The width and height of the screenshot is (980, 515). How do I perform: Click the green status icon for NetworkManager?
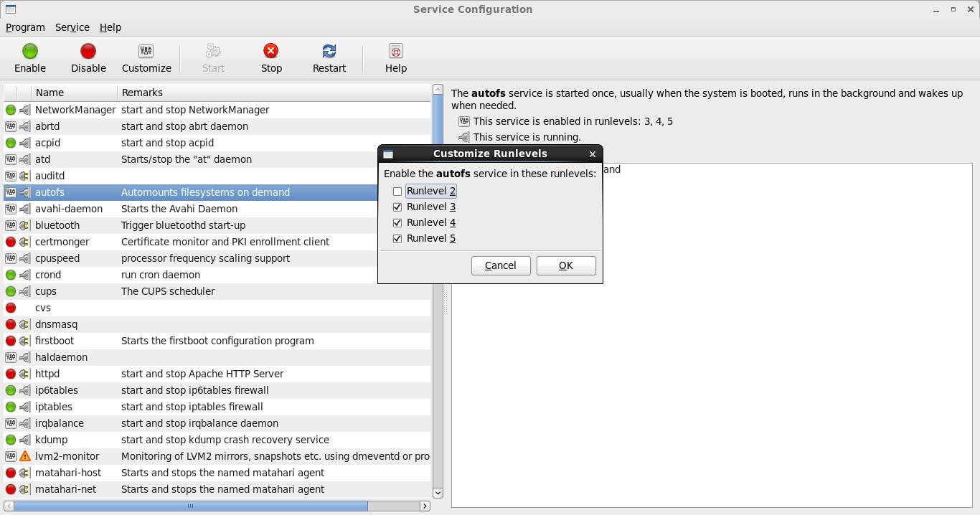[11, 110]
